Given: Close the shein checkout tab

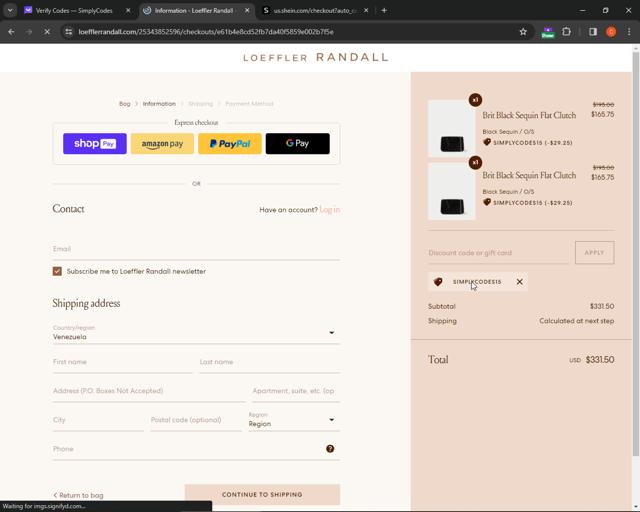Looking at the screenshot, I should coord(366,11).
